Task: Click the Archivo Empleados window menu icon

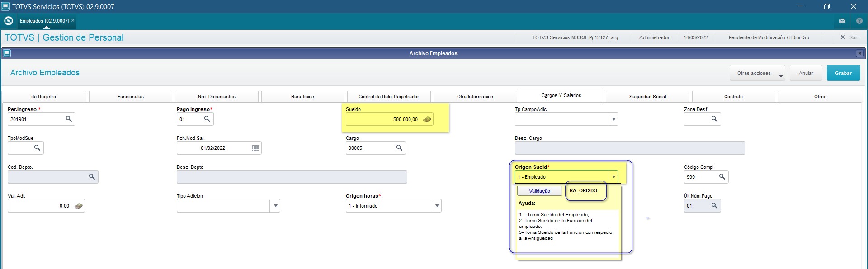Action: 6,53
